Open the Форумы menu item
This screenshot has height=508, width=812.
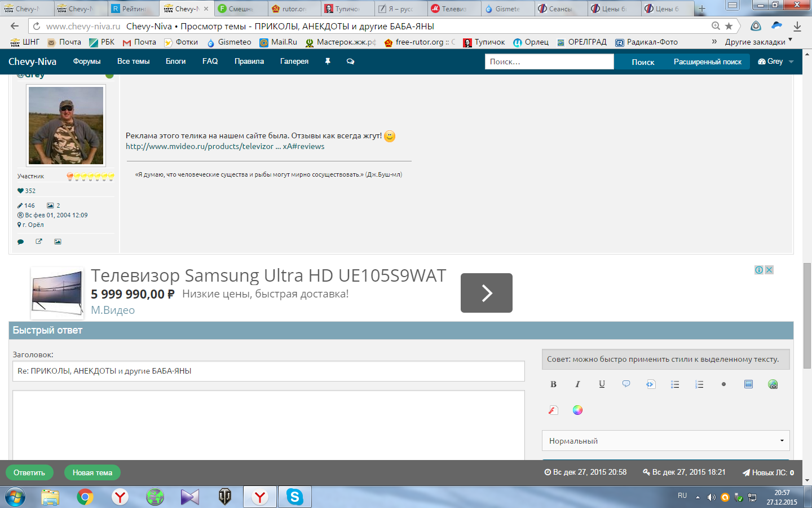[x=87, y=62]
